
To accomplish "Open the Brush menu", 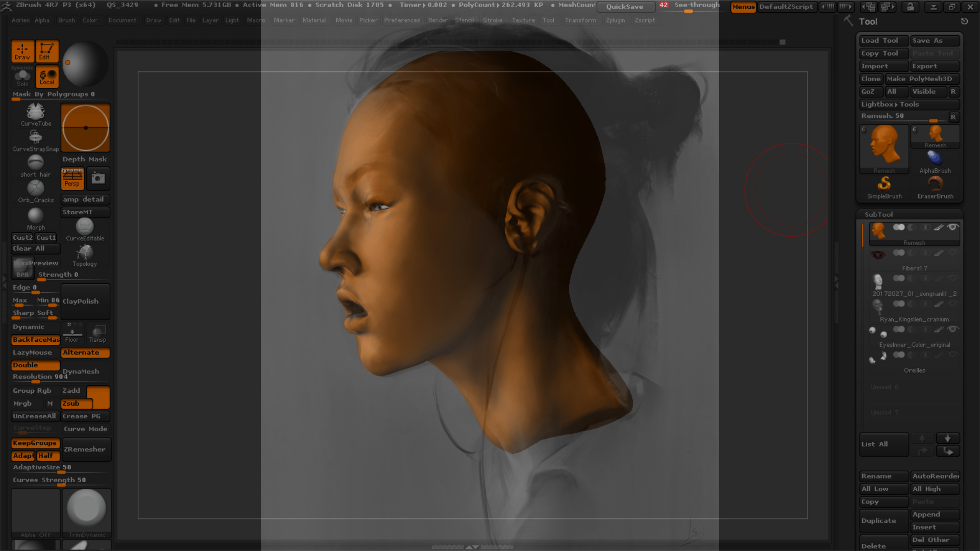I will pos(66,20).
